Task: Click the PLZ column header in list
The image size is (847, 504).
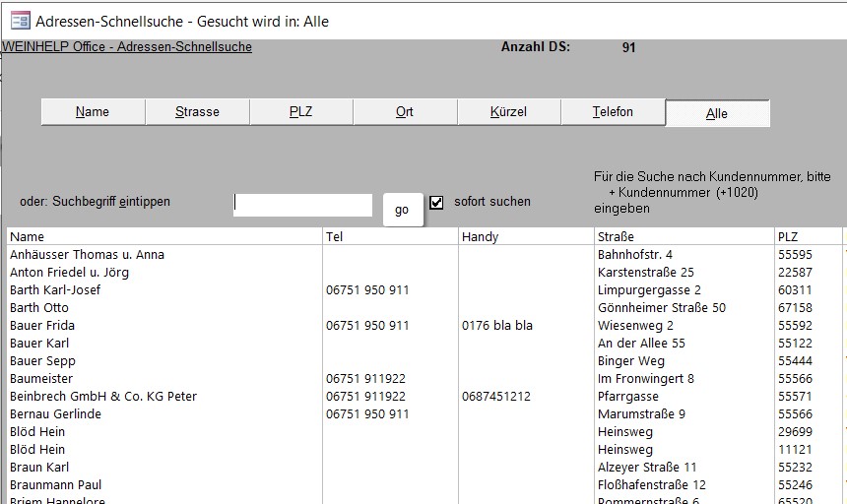Action: (788, 237)
